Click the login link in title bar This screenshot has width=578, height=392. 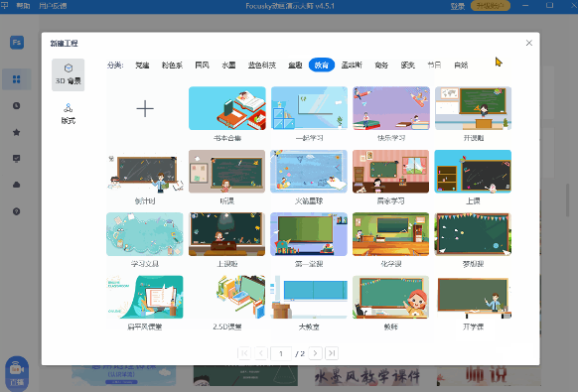[458, 6]
